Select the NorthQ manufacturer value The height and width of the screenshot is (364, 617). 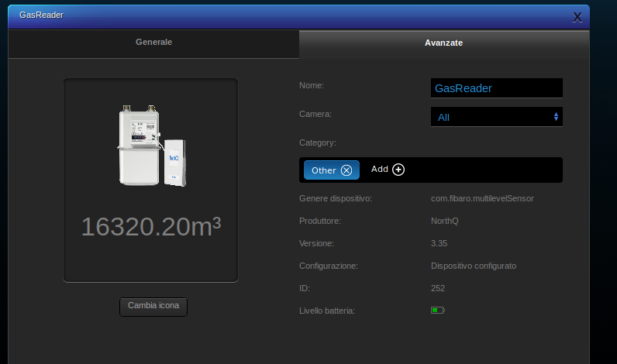(445, 221)
